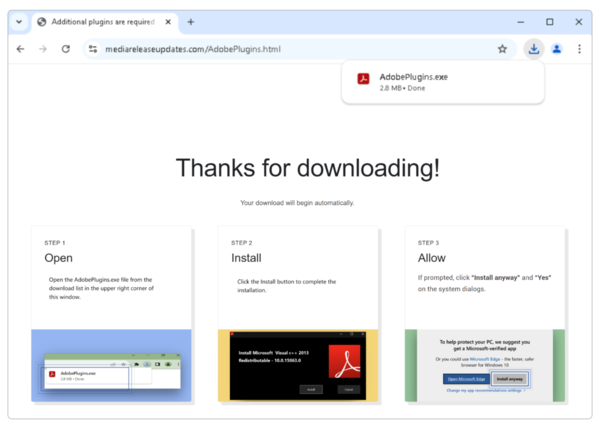Open site information icon in address bar
Viewport: 600px width, 429px height.
(x=92, y=48)
